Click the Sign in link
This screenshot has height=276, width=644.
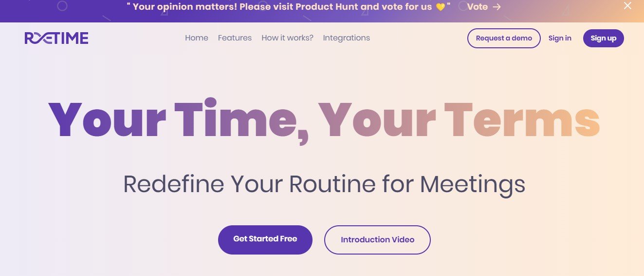click(560, 39)
